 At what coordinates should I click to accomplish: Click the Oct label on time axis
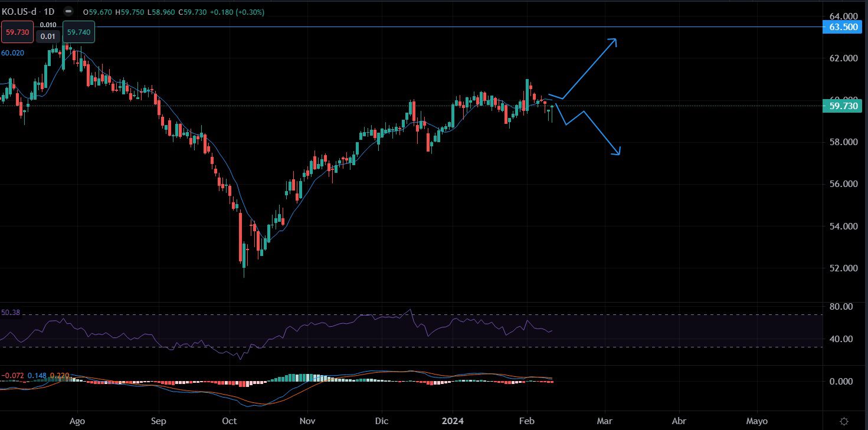click(229, 421)
